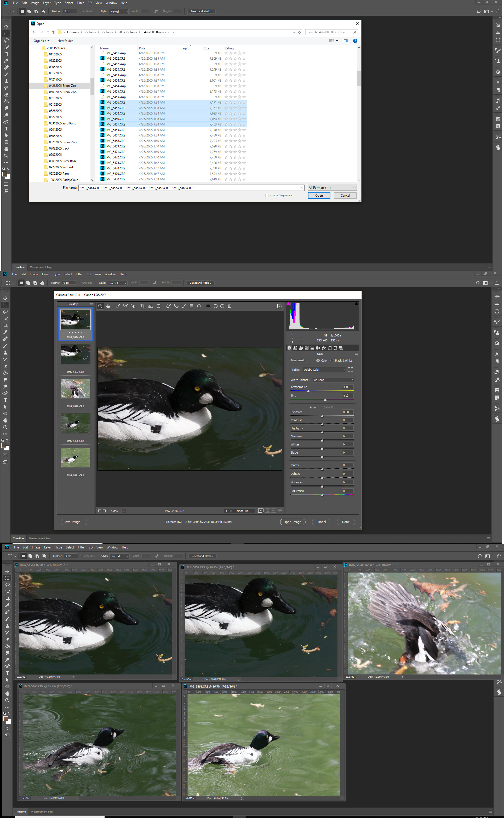Screen dimensions: 504x818
Task: Open the Camera Calibration panel
Action: click(x=329, y=348)
